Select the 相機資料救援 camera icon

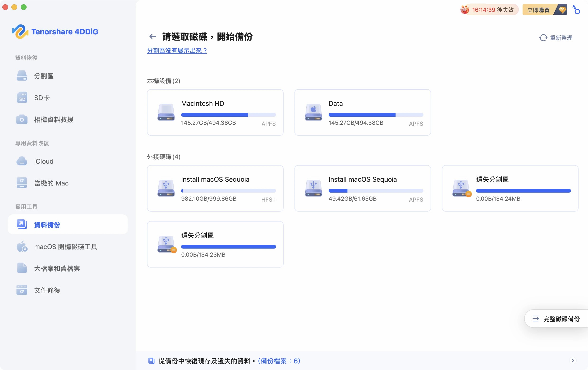(22, 120)
